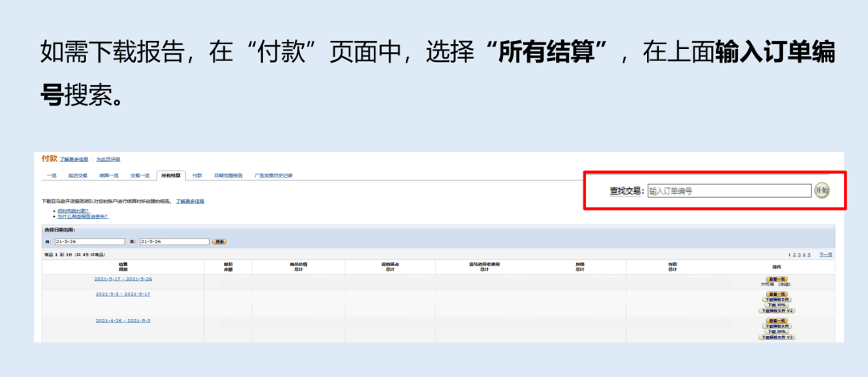The width and height of the screenshot is (868, 377).
Task: Open settlement period 2021-5-3 - 2021-5-17
Action: (123, 294)
